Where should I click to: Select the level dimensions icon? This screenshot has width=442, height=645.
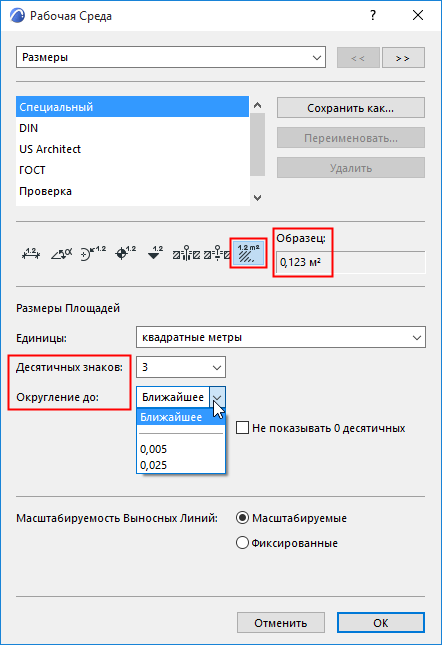[125, 254]
